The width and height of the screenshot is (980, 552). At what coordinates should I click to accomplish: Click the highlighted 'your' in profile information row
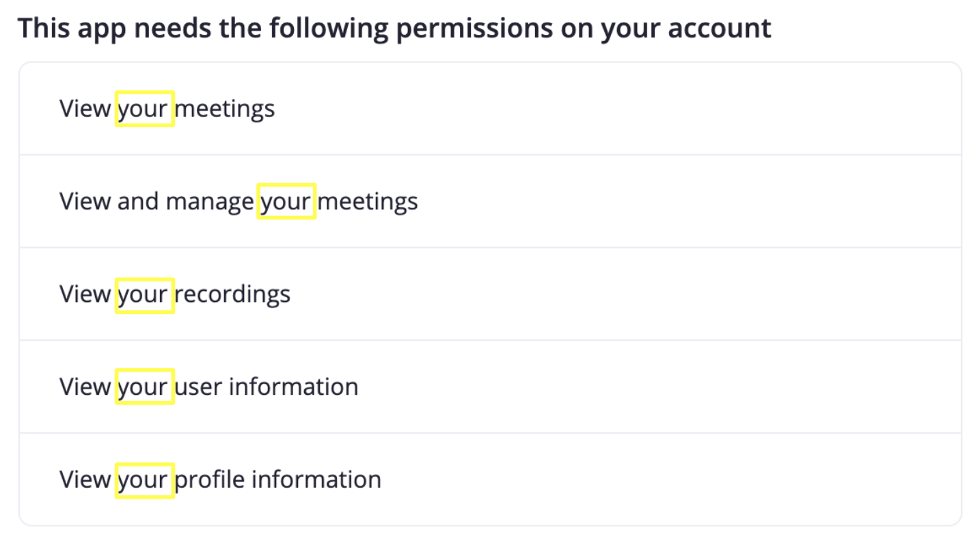(x=144, y=479)
